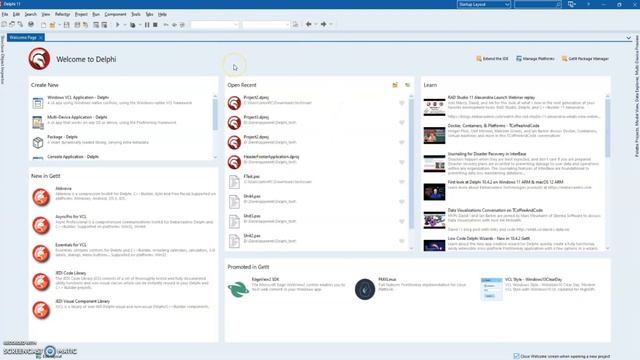Click the Package - Delphi box icon

(38, 142)
